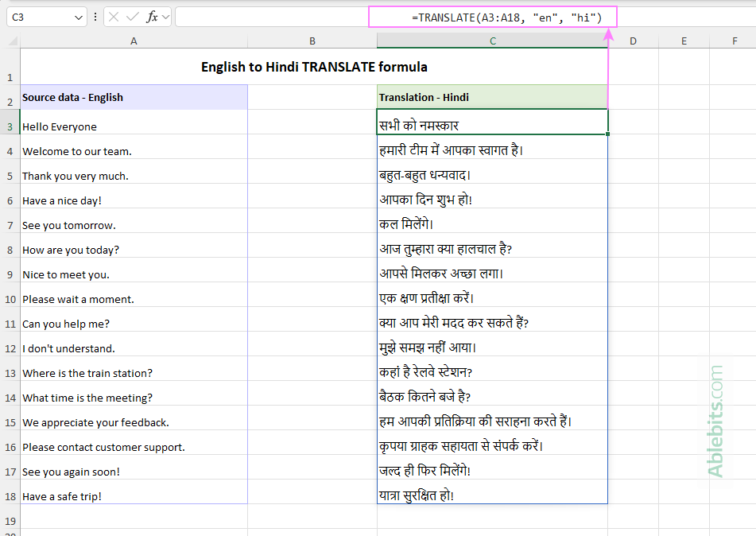Select the cell 'I don't understand.'
756x536 pixels.
(134, 344)
